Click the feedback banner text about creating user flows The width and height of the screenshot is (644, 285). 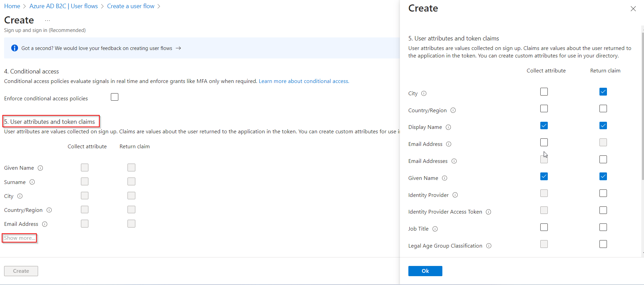pyautogui.click(x=97, y=48)
